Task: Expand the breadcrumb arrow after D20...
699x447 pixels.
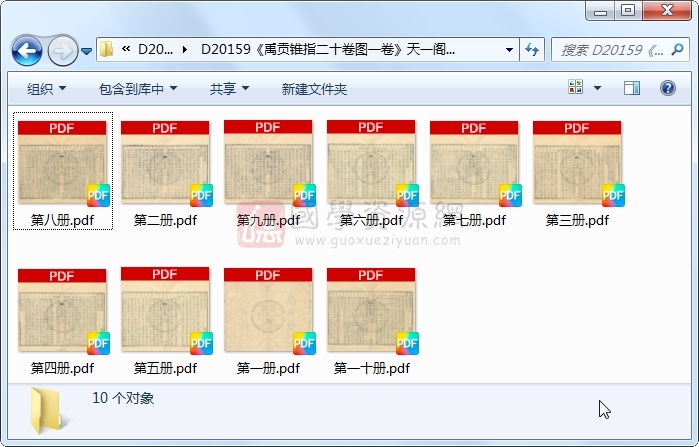Action: tap(185, 49)
